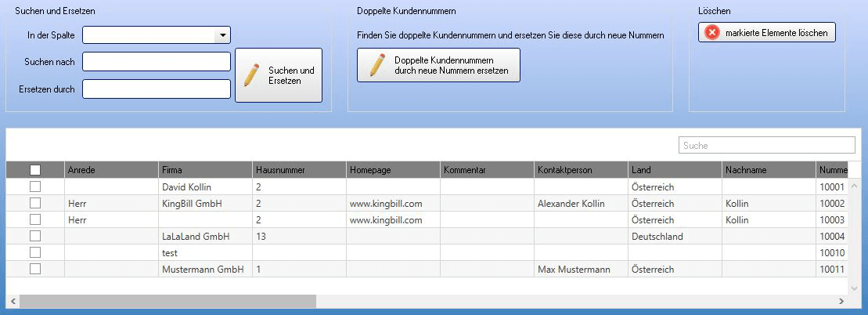868x315 pixels.
Task: Sort by the Firma column header
Action: pos(205,170)
